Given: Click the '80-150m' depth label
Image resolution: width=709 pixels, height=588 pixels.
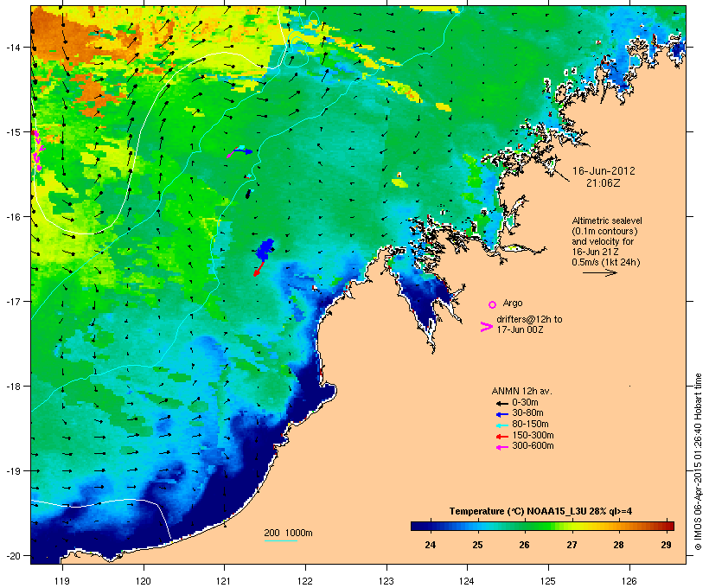Looking at the screenshot, I should coord(530,425).
